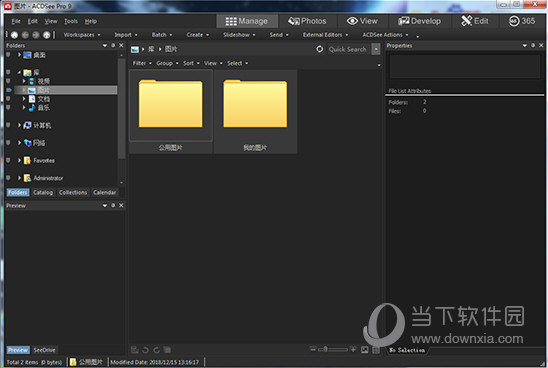Toggle Easy-Select marker for 桌面 folder
The width and height of the screenshot is (548, 368).
click(x=8, y=55)
